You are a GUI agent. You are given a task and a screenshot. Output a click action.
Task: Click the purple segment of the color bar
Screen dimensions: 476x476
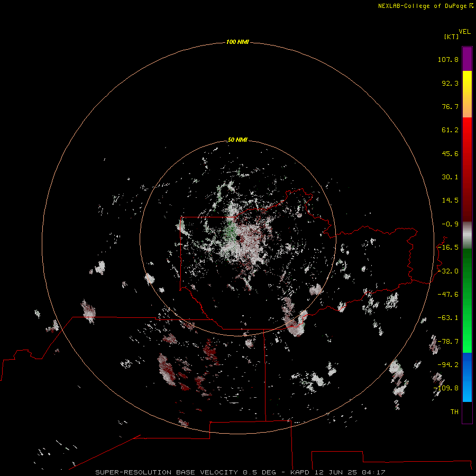pyautogui.click(x=467, y=59)
